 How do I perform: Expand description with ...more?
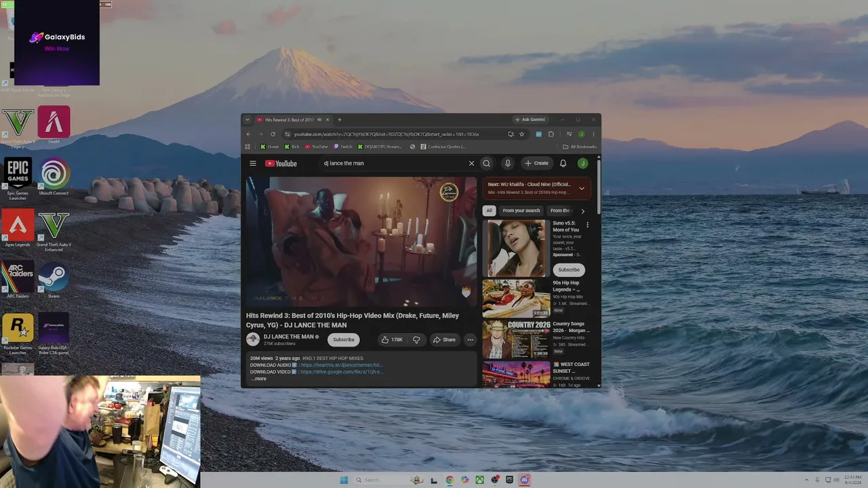(x=259, y=379)
